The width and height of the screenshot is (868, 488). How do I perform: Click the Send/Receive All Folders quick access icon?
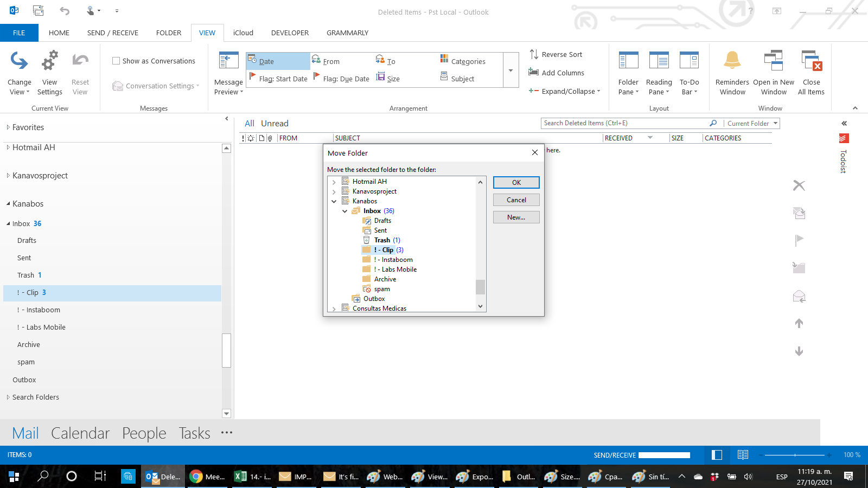click(x=38, y=10)
